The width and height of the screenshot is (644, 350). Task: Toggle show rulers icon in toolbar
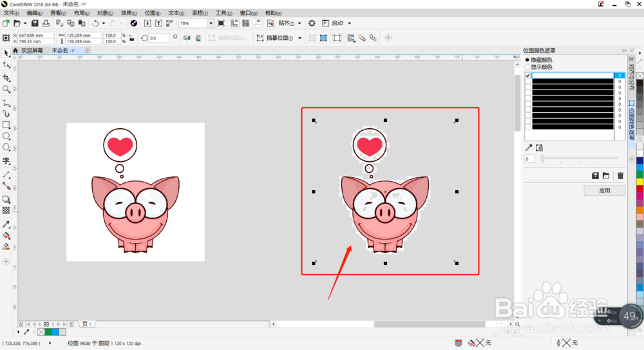234,23
